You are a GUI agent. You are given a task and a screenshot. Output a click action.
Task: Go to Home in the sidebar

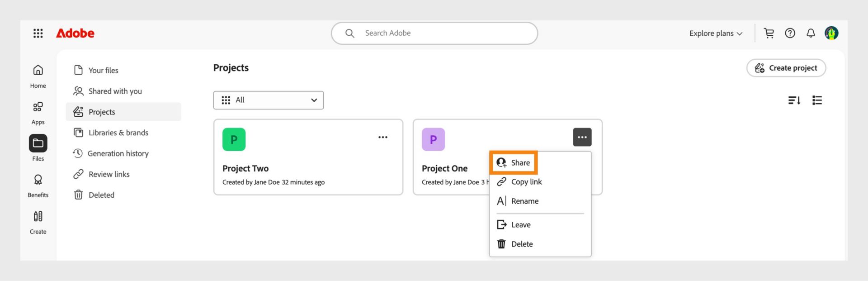point(38,76)
